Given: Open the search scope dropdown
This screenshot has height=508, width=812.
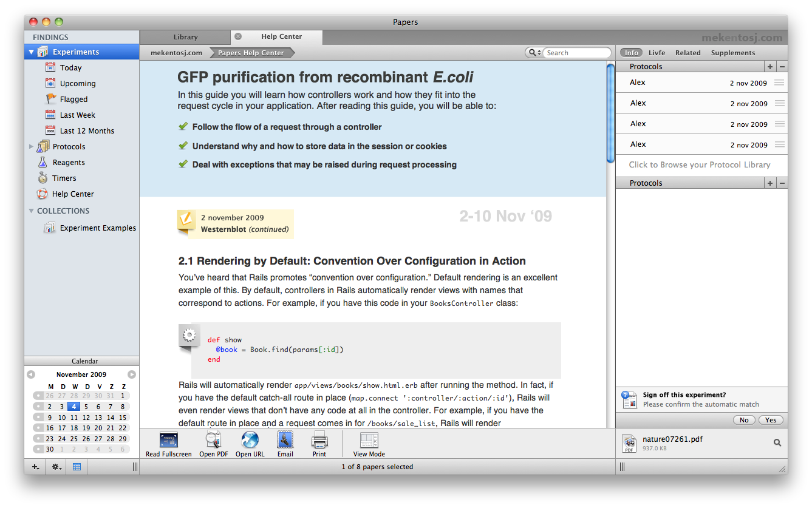Looking at the screenshot, I should pos(534,53).
